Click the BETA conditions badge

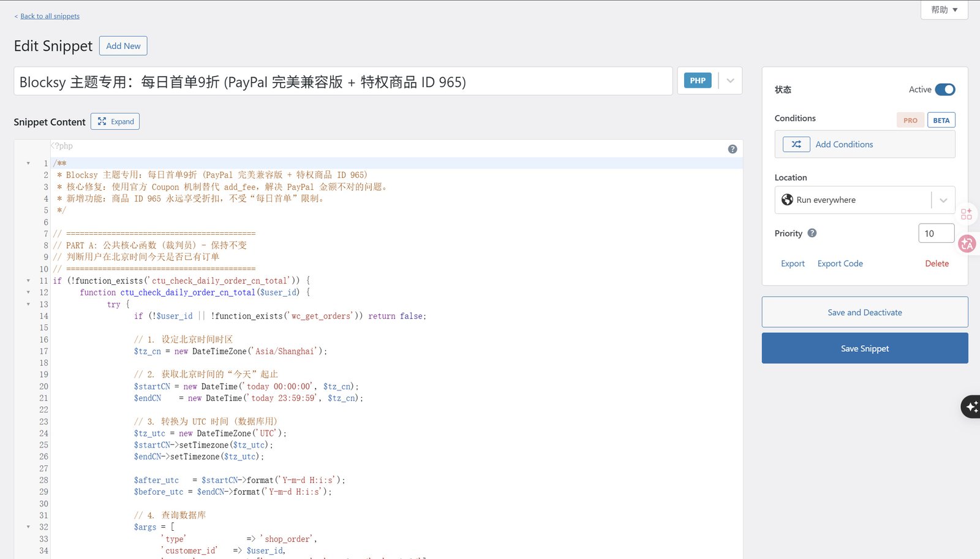coord(941,120)
